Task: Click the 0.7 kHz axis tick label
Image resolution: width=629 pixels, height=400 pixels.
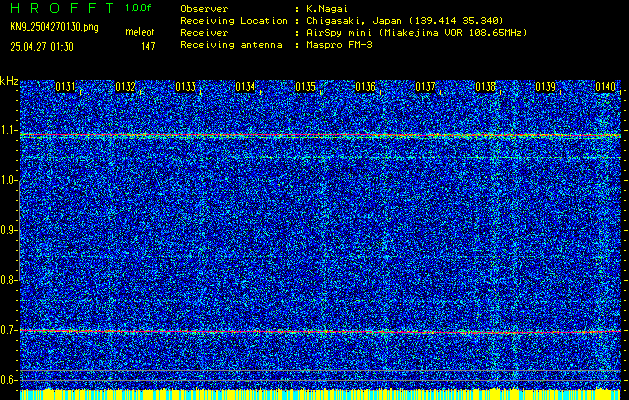Action: (x=9, y=330)
